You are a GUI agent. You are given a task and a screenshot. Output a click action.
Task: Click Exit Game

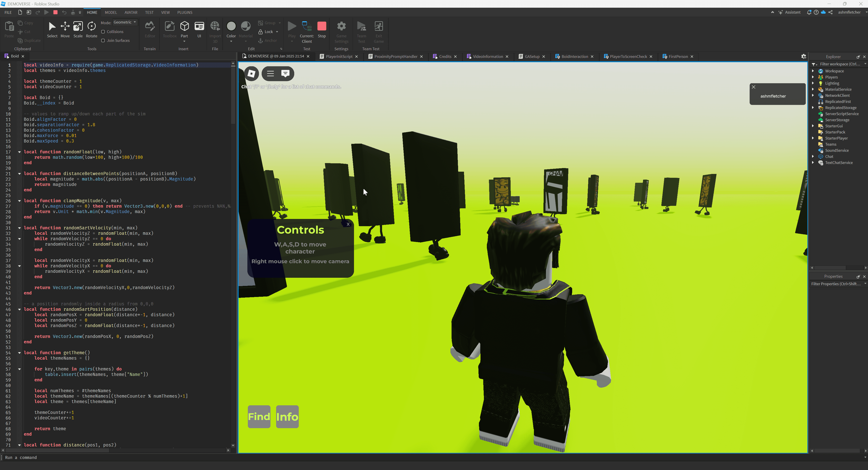tap(379, 32)
